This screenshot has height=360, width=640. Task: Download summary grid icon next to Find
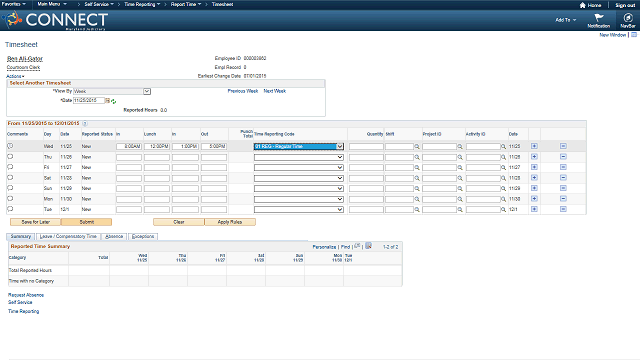pyautogui.click(x=368, y=246)
